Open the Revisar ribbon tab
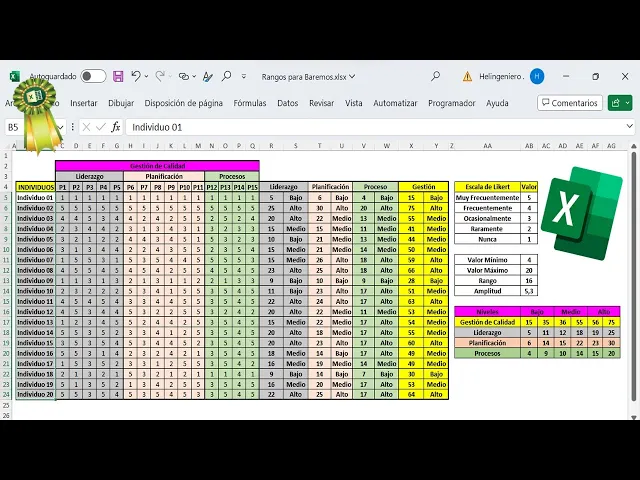640x480 pixels. click(x=322, y=103)
